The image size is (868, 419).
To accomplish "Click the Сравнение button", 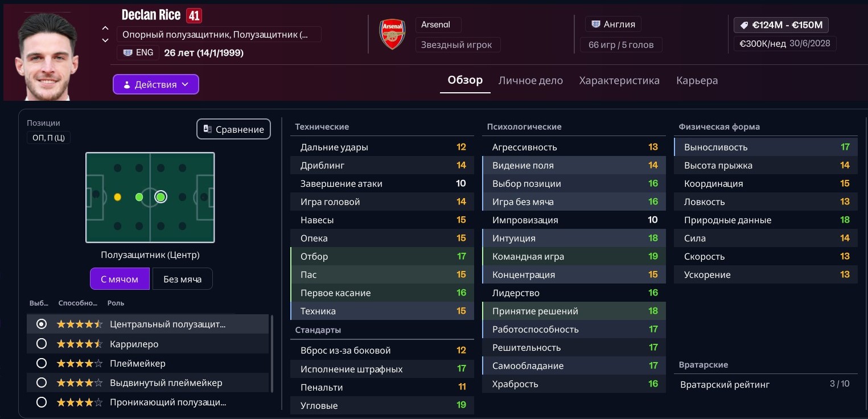I will click(233, 129).
